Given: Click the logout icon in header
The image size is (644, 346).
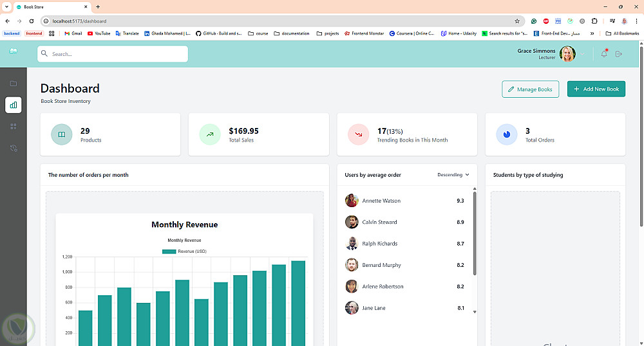Looking at the screenshot, I should click(x=618, y=54).
